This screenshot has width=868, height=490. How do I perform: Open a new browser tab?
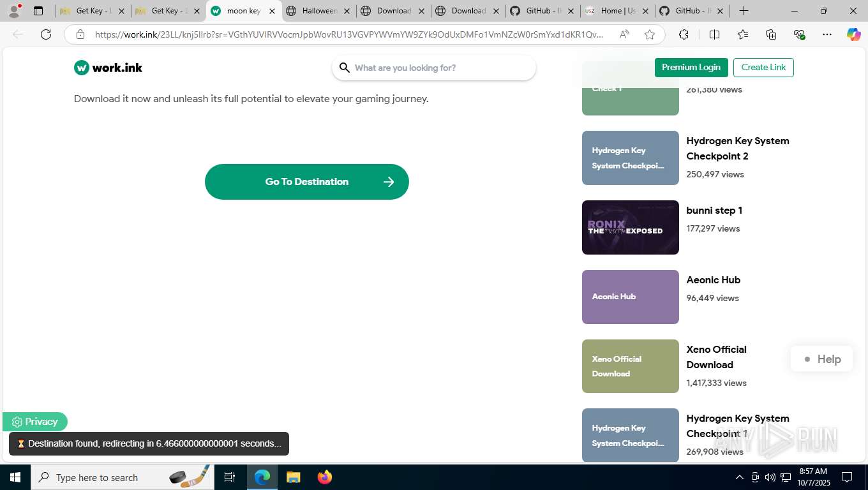744,11
